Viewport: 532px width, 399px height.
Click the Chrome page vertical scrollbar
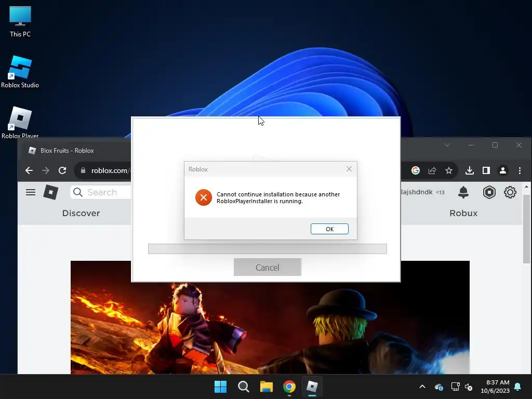(527, 230)
